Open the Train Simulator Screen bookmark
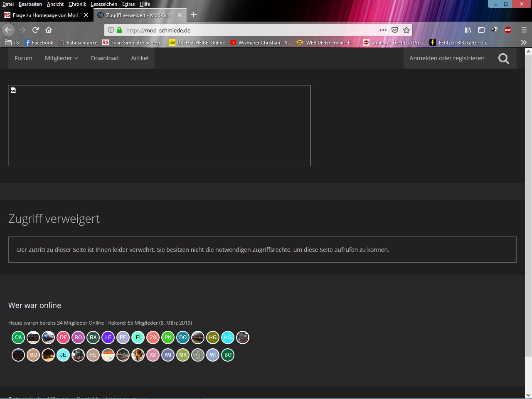532x399 pixels. 133,42
